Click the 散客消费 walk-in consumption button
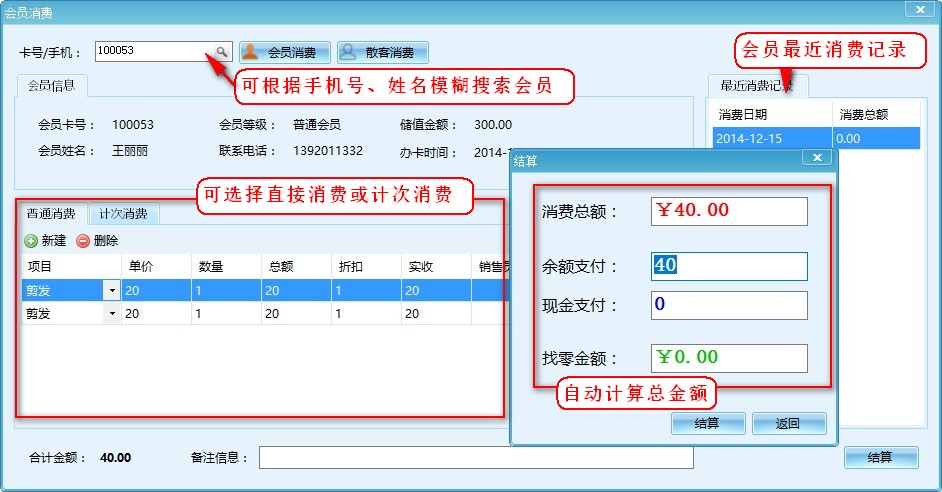 (382, 52)
